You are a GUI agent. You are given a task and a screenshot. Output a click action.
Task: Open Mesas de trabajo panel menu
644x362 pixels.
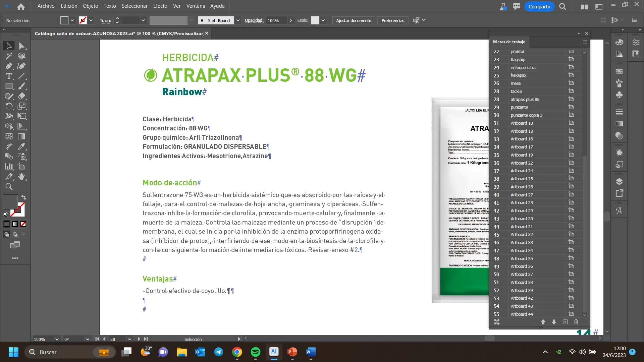point(585,42)
